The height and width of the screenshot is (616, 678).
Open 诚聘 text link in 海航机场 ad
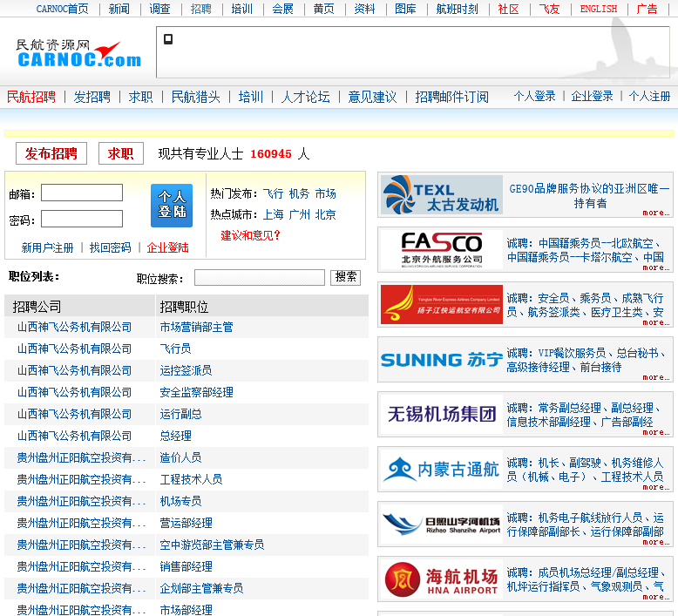coord(586,579)
